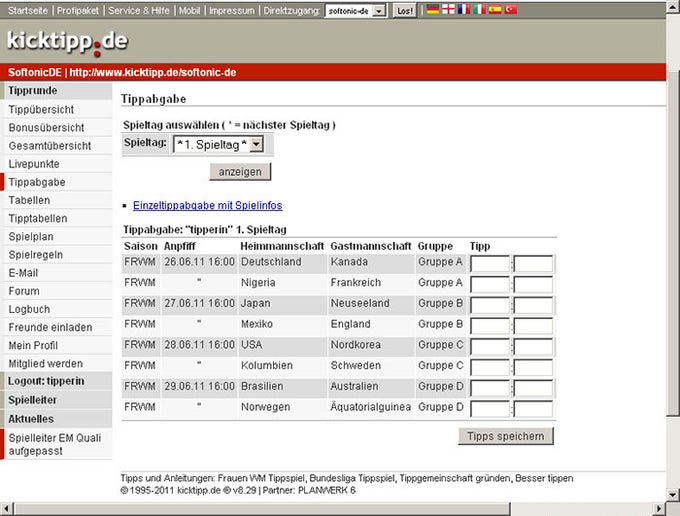
Task: Click the Tipprunde sidebar heading
Action: pos(56,91)
